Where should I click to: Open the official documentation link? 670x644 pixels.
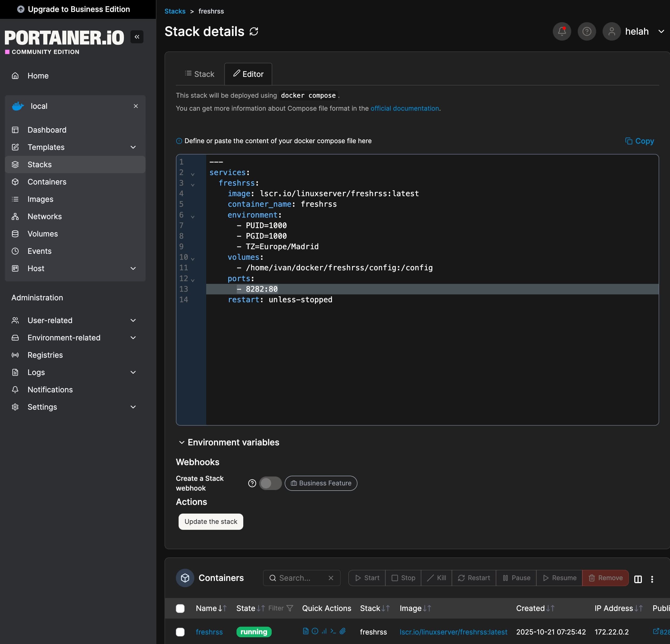click(404, 108)
